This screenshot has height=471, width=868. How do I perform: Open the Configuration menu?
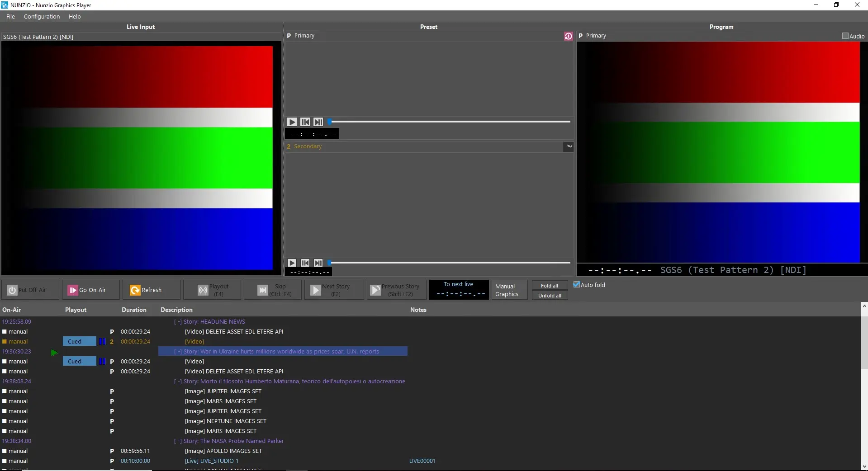42,17
